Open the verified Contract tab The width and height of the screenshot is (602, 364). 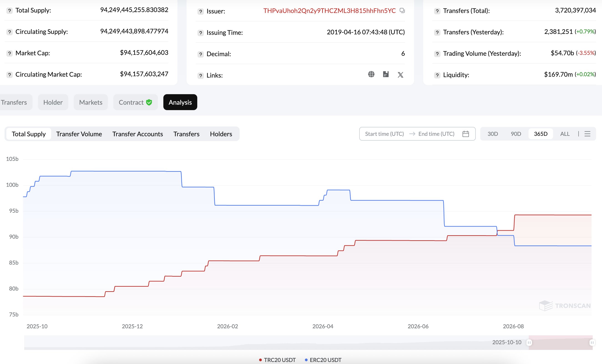135,102
